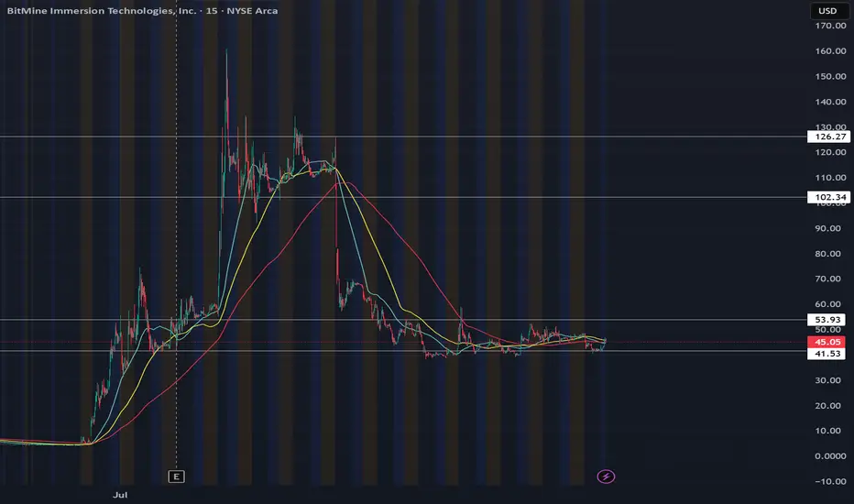The image size is (854, 504).
Task: Click the 120.00 price axis label
Action: click(830, 152)
